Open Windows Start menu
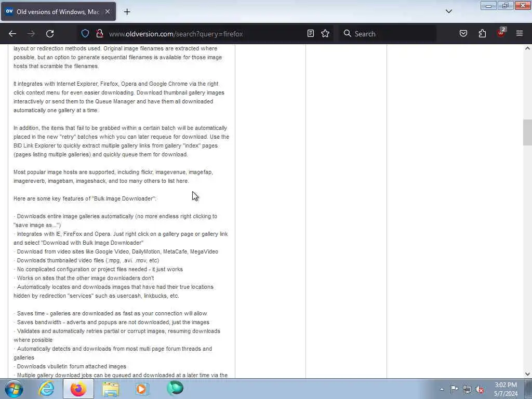532x399 pixels. coord(14,389)
